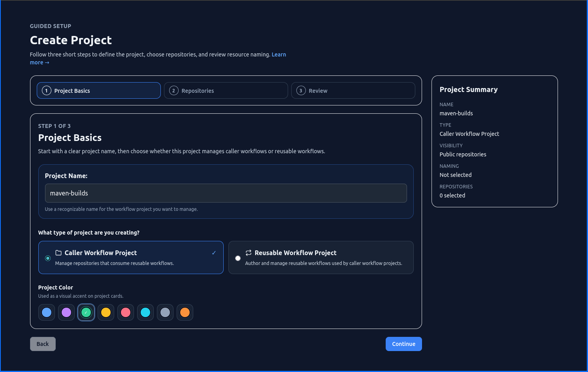Click the project name helper text
Image resolution: width=588 pixels, height=372 pixels.
[121, 209]
